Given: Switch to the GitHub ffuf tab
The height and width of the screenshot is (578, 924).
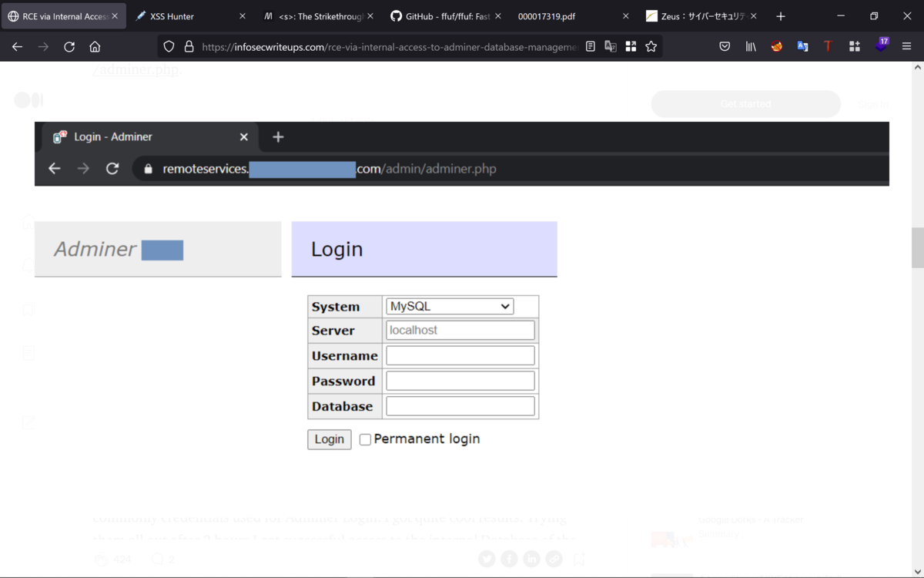Looking at the screenshot, I should coord(446,16).
